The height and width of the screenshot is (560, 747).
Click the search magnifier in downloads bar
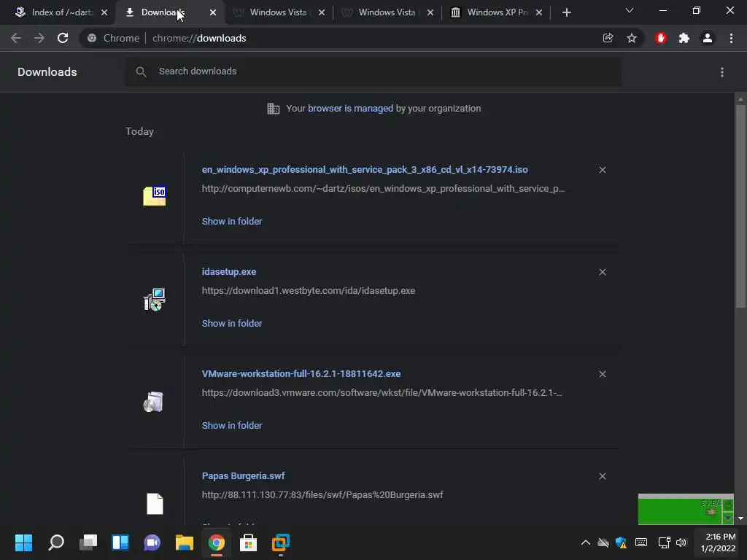[141, 72]
